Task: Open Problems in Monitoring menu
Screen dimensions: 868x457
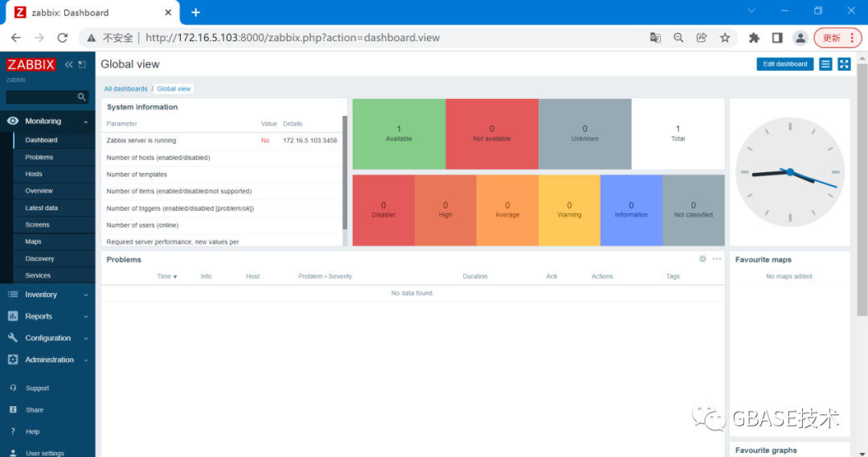Action: [x=55, y=157]
